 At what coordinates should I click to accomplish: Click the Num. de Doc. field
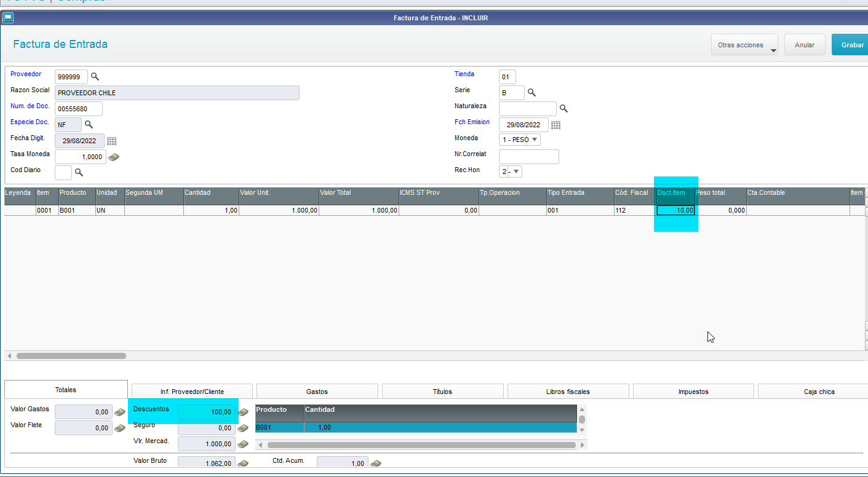[79, 109]
